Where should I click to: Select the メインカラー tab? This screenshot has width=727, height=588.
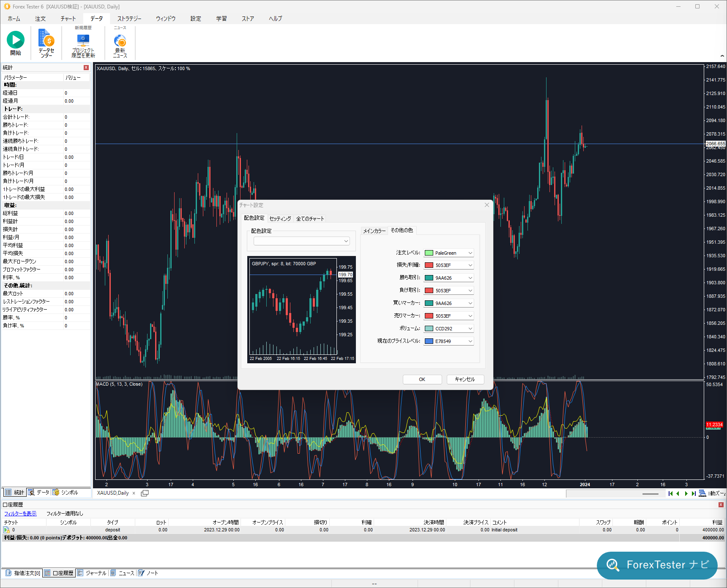click(x=374, y=231)
